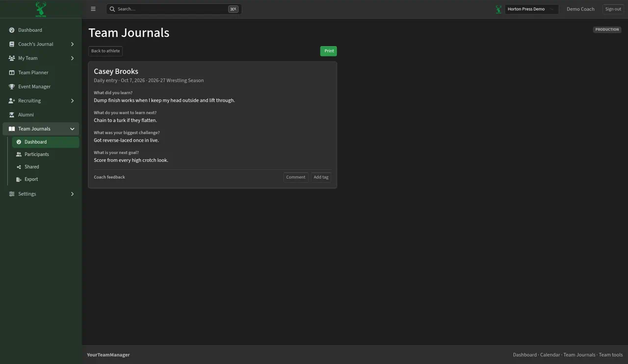628x364 pixels.
Task: Click the Alumni graduate icon
Action: click(12, 115)
